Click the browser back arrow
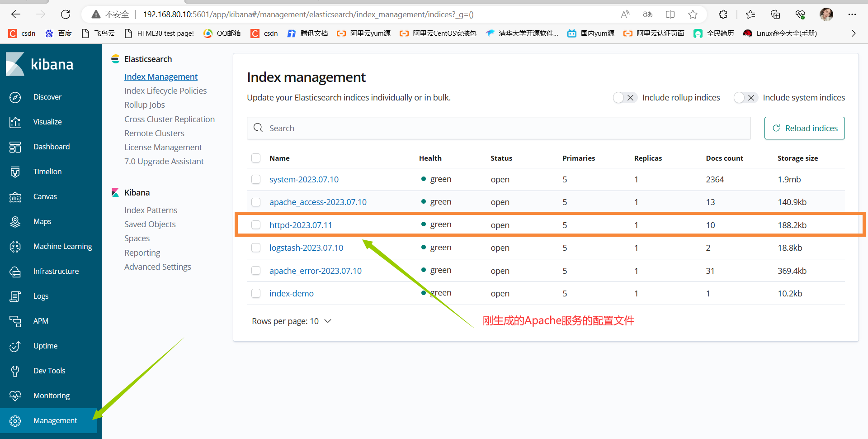The image size is (868, 439). click(16, 14)
